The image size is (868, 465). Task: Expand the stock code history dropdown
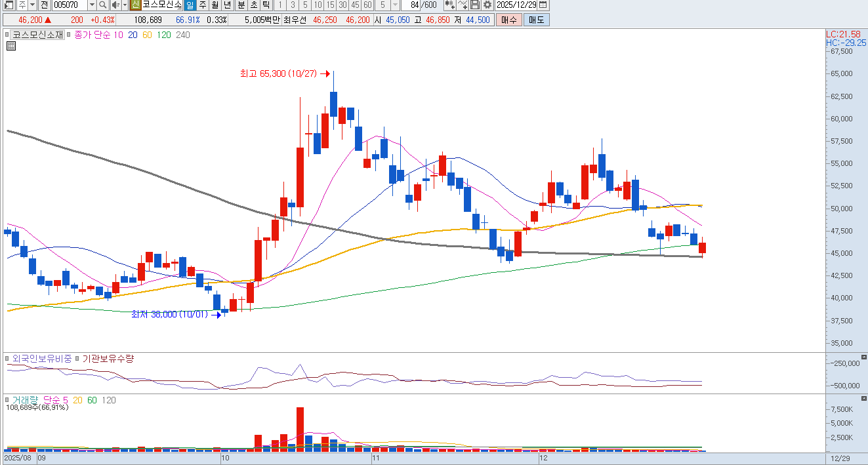click(x=92, y=5)
